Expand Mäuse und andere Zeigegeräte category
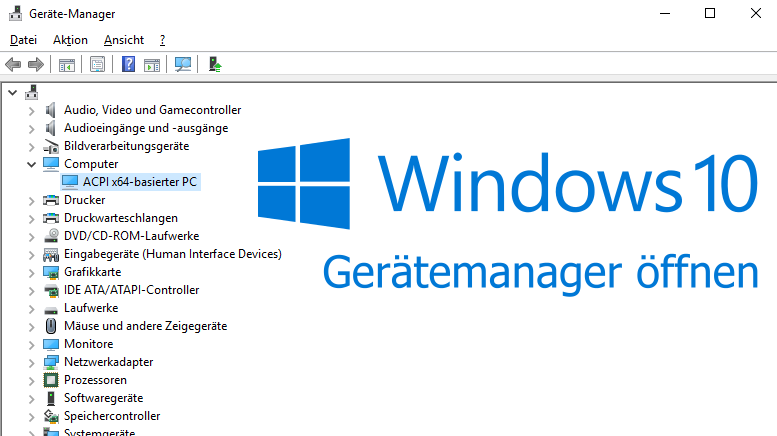 coord(32,327)
